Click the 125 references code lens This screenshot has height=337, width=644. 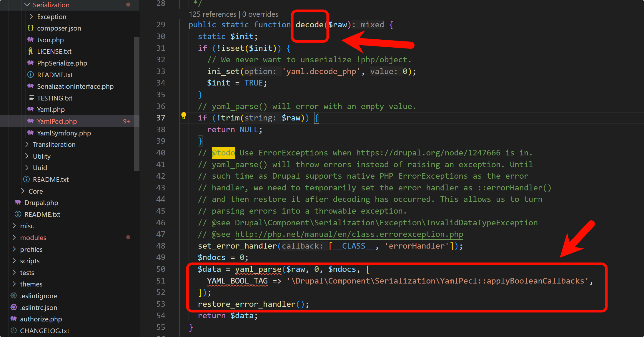click(x=212, y=14)
